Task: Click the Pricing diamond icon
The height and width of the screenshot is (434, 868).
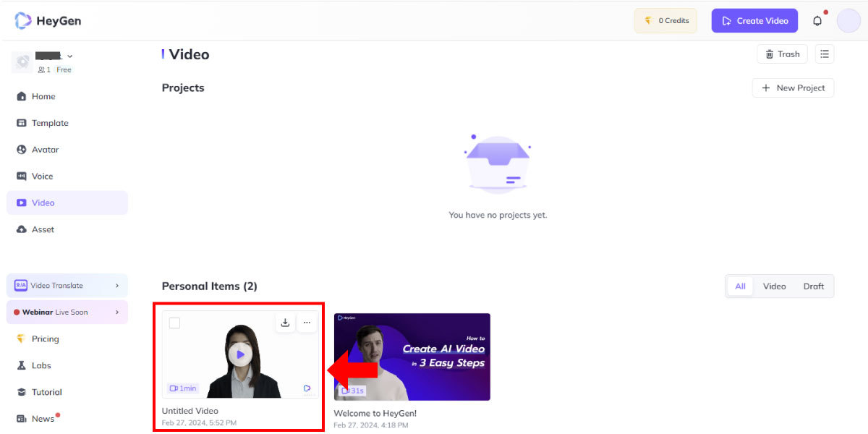Action: 21,339
